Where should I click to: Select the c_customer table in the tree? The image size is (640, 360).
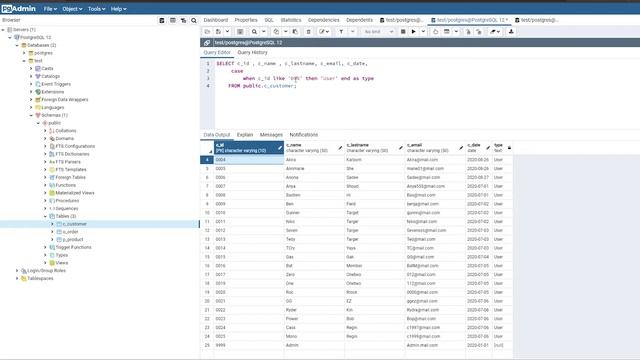75,224
